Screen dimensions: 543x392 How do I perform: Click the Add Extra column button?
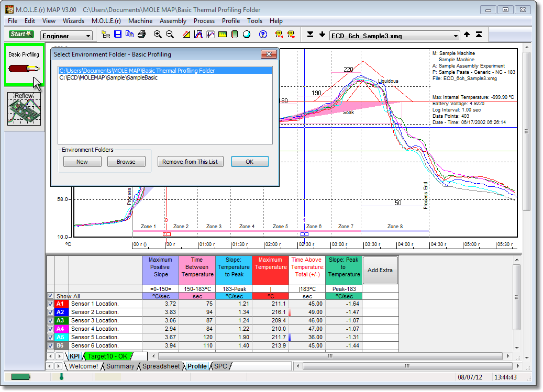click(x=380, y=270)
